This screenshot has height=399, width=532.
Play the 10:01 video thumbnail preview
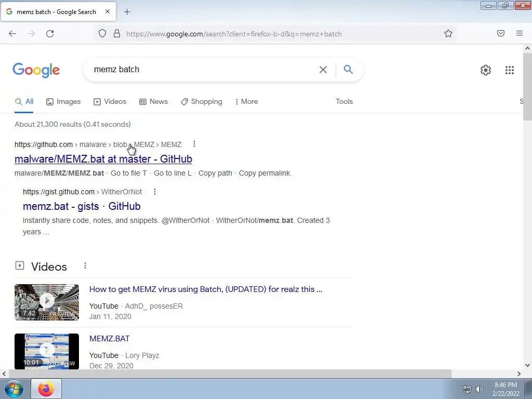coord(47,351)
